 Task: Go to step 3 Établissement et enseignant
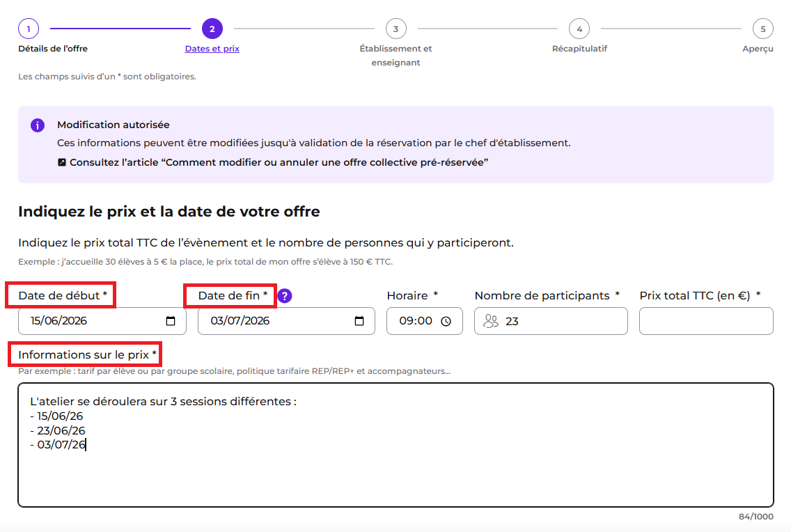[396, 29]
